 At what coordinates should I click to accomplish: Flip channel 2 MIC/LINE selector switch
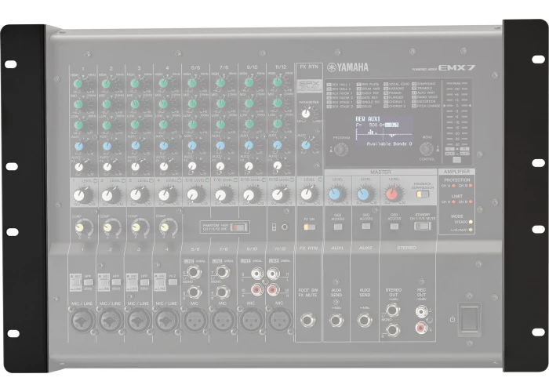(x=104, y=283)
